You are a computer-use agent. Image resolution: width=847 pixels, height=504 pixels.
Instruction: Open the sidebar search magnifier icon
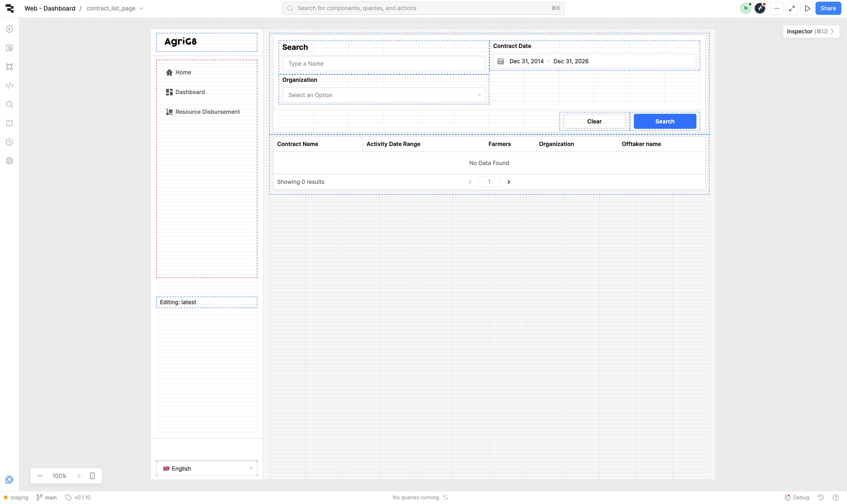pos(9,105)
